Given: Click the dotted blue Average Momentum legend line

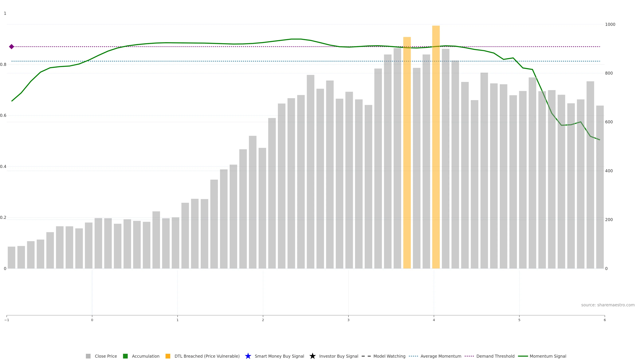Looking at the screenshot, I should coord(413,356).
